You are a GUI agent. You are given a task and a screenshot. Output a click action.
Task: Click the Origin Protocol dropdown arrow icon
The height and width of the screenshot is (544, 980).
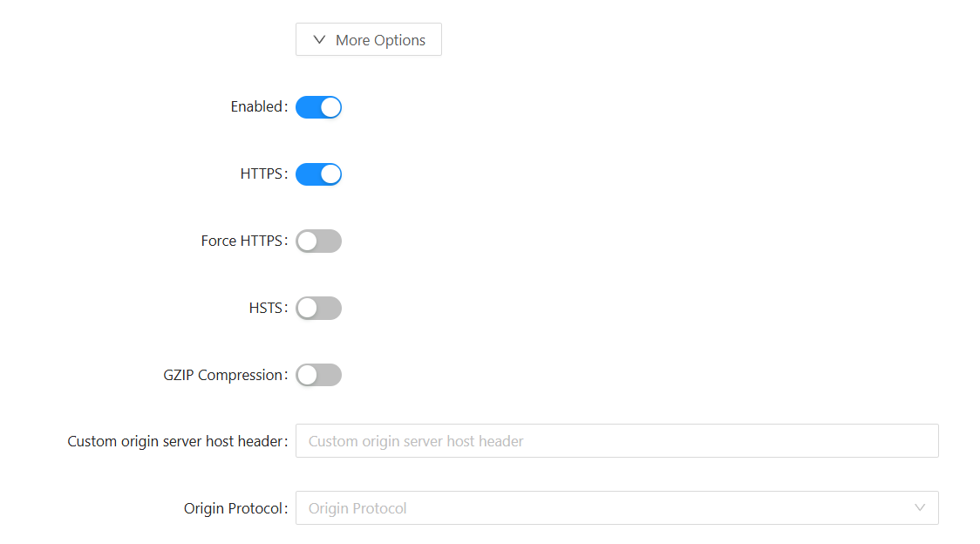[920, 507]
